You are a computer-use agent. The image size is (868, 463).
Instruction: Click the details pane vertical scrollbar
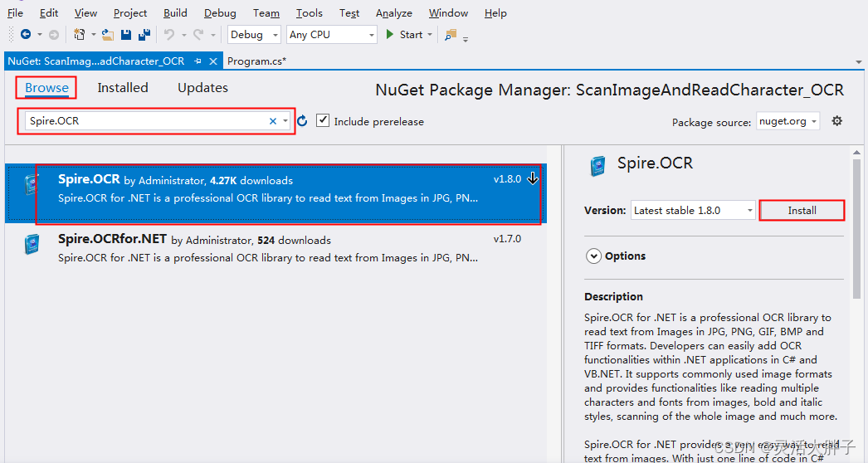[x=857, y=227]
